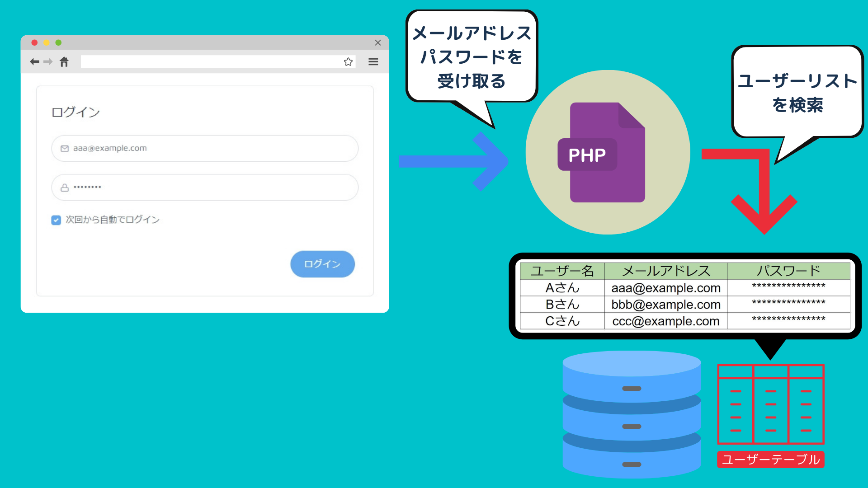Click the red ユーザーテーブル label
Viewport: 868px width, 488px height.
click(x=771, y=460)
